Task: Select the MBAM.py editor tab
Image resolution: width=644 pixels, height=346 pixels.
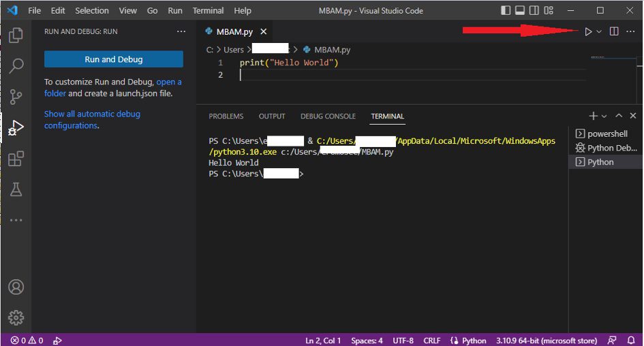Action: 234,31
